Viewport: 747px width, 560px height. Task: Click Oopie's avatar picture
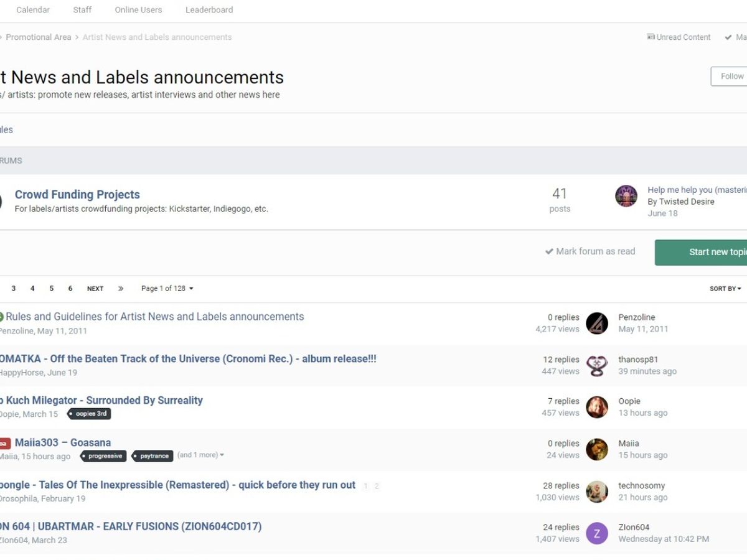[597, 407]
